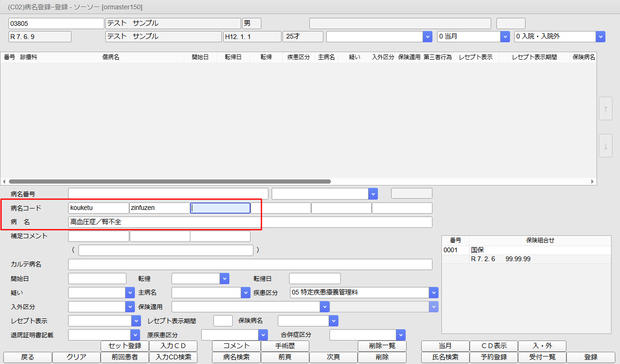Viewport: 620px width, 364px height.
Task: Click the 削除 delete button
Action: tap(382, 357)
